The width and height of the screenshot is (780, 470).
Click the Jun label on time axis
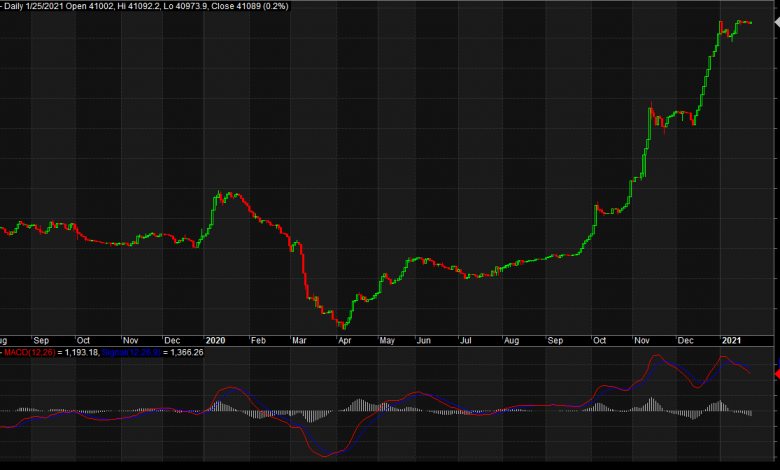[x=423, y=341]
